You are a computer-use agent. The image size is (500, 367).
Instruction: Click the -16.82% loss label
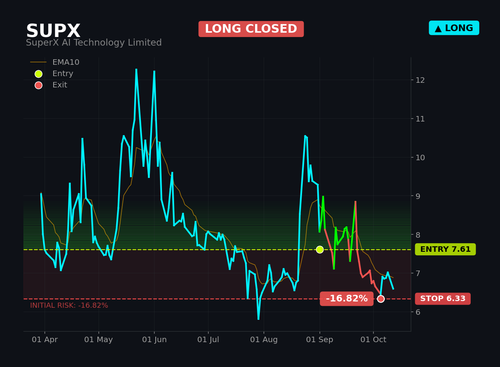pyautogui.click(x=347, y=298)
